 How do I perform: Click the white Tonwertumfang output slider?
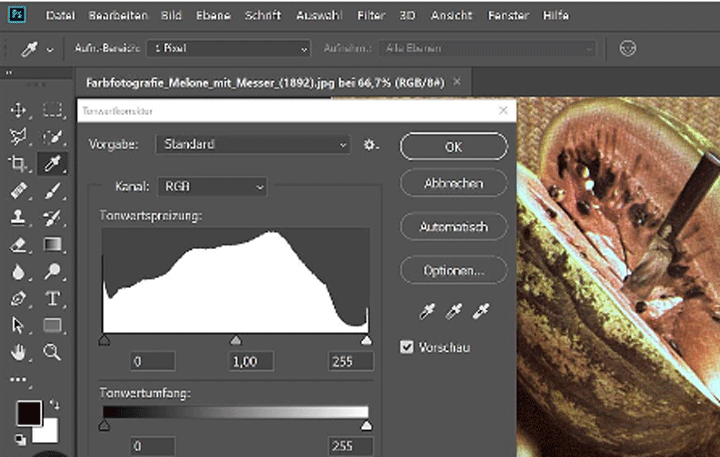click(x=366, y=426)
